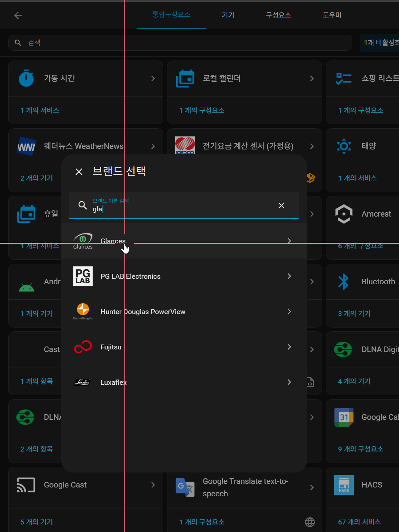Click the Fujitsu logo icon

coord(83,347)
